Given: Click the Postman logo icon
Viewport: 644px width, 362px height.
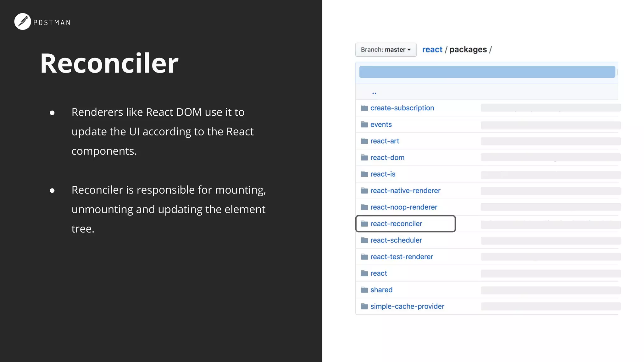Looking at the screenshot, I should point(23,22).
